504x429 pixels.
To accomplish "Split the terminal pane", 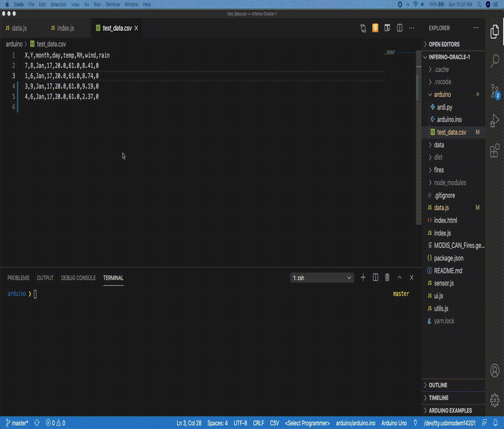I will (x=375, y=277).
